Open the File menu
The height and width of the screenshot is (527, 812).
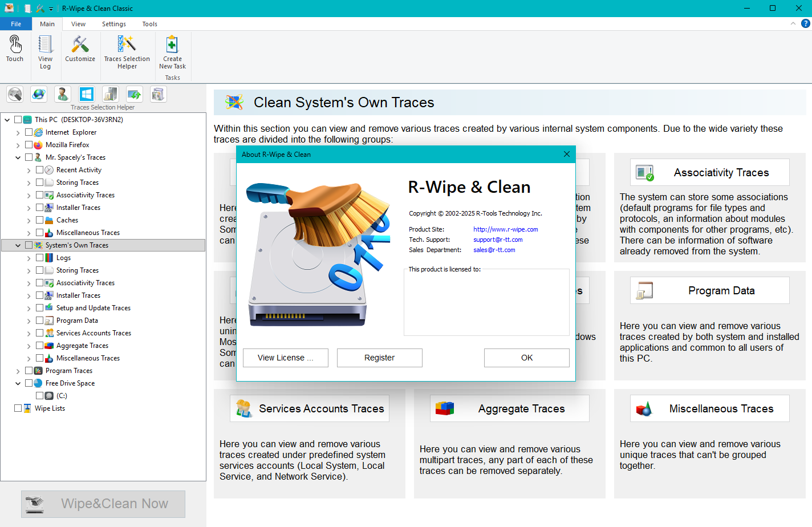[x=16, y=24]
